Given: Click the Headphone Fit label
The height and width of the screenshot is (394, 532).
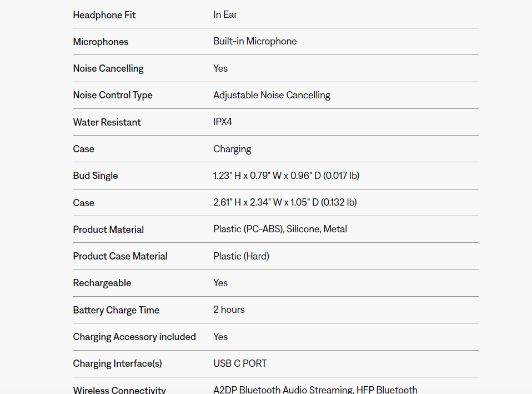Looking at the screenshot, I should 104,15.
